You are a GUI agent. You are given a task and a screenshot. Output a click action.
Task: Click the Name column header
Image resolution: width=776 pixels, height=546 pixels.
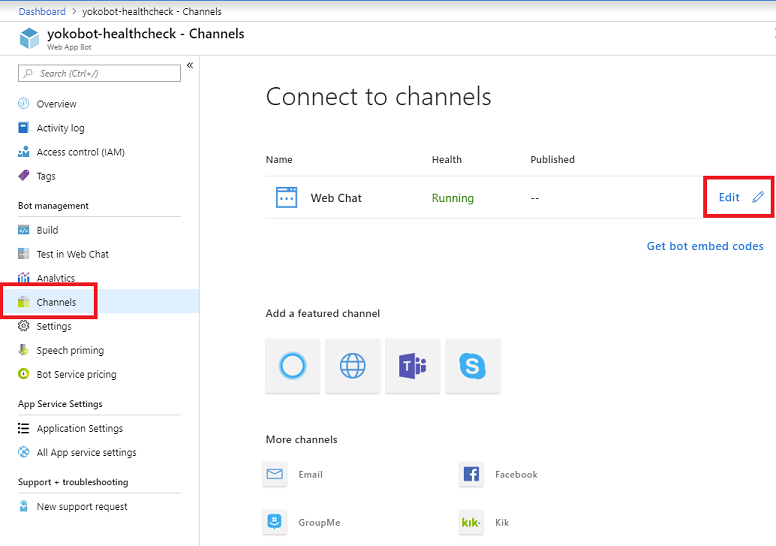click(279, 159)
